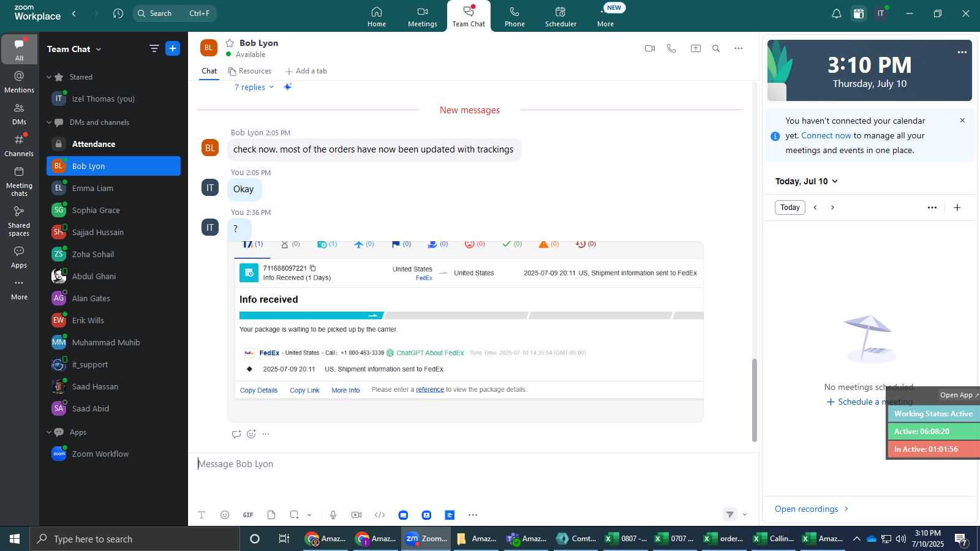Open chat with Muhammad Muhib

[114, 342]
